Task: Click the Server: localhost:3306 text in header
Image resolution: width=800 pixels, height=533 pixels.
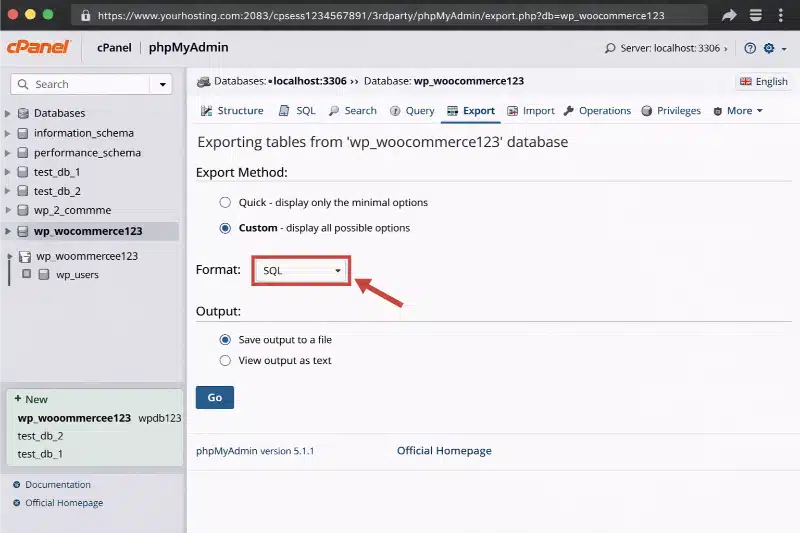Action: (x=670, y=48)
